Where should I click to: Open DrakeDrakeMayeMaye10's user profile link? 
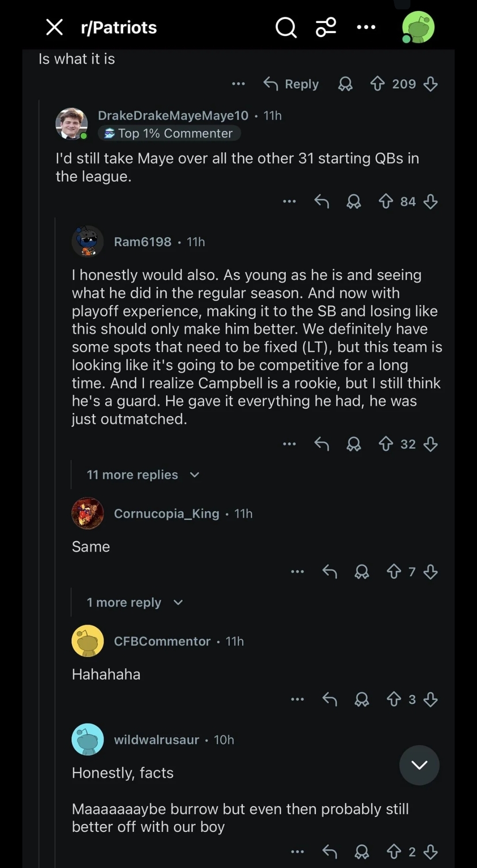point(173,116)
